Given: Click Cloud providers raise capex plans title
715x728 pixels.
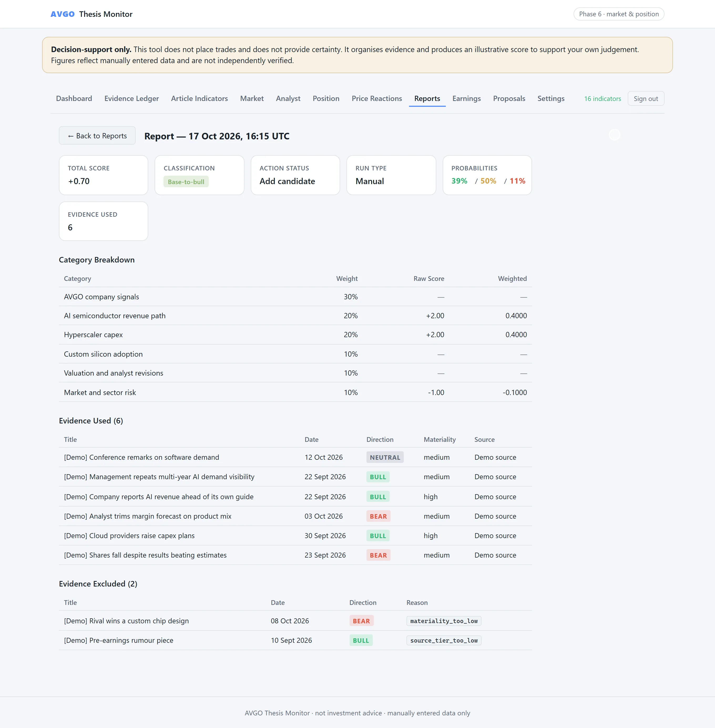Looking at the screenshot, I should pyautogui.click(x=129, y=536).
